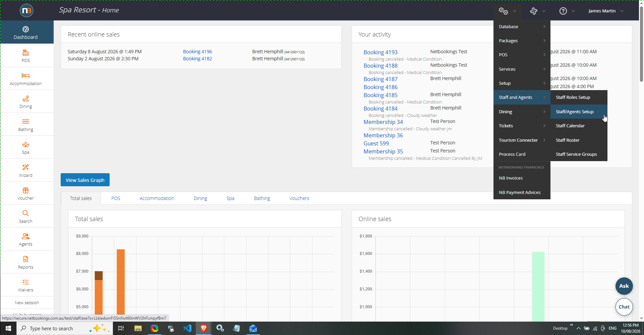Click the View Sales Graph button
This screenshot has width=644, height=335.
pyautogui.click(x=85, y=180)
